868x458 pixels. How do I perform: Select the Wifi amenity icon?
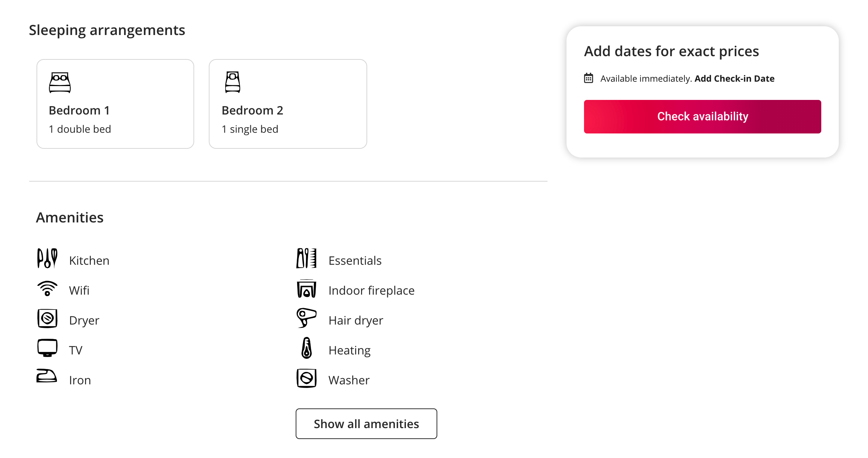(x=47, y=289)
